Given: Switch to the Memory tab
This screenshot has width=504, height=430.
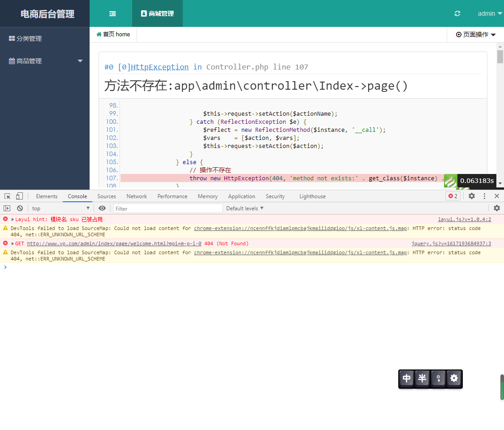Looking at the screenshot, I should (207, 196).
